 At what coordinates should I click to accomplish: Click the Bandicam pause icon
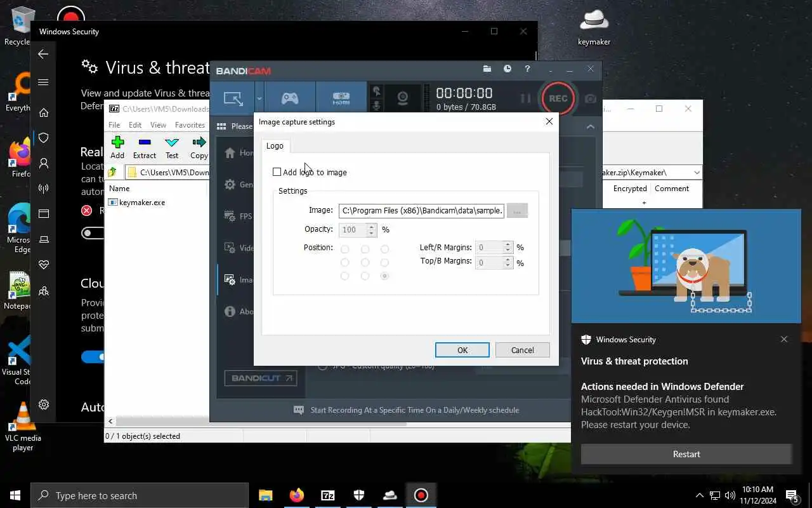pyautogui.click(x=525, y=98)
